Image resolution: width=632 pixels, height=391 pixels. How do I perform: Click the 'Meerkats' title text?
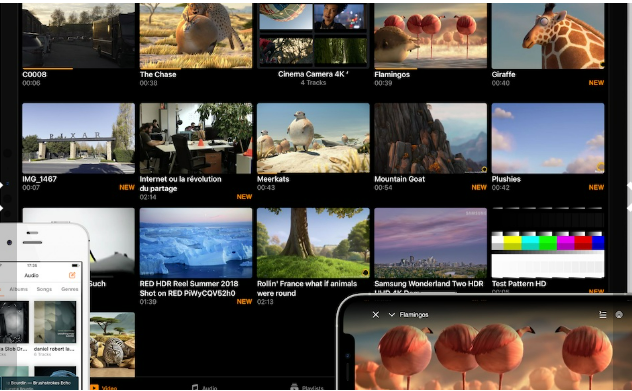click(273, 179)
